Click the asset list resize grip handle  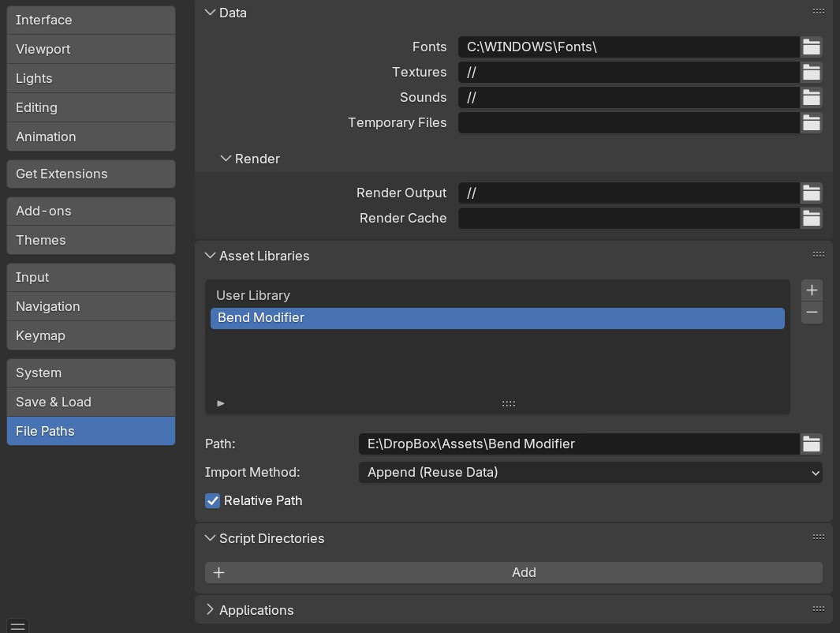(x=509, y=403)
